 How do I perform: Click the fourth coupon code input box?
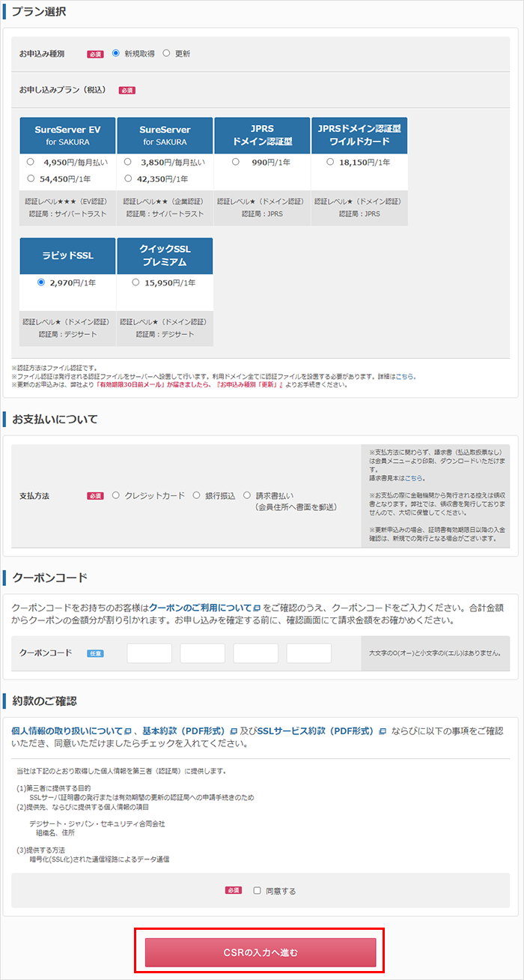(309, 653)
